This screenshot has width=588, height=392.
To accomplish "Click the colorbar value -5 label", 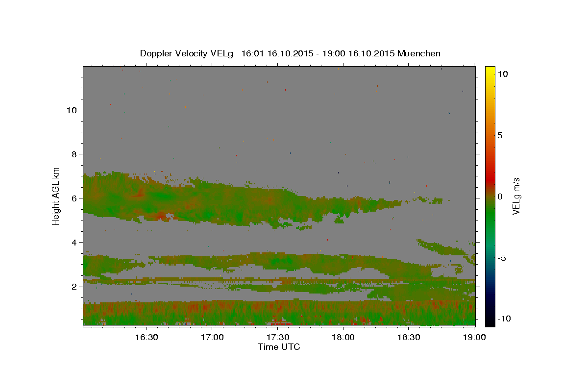I will click(501, 258).
